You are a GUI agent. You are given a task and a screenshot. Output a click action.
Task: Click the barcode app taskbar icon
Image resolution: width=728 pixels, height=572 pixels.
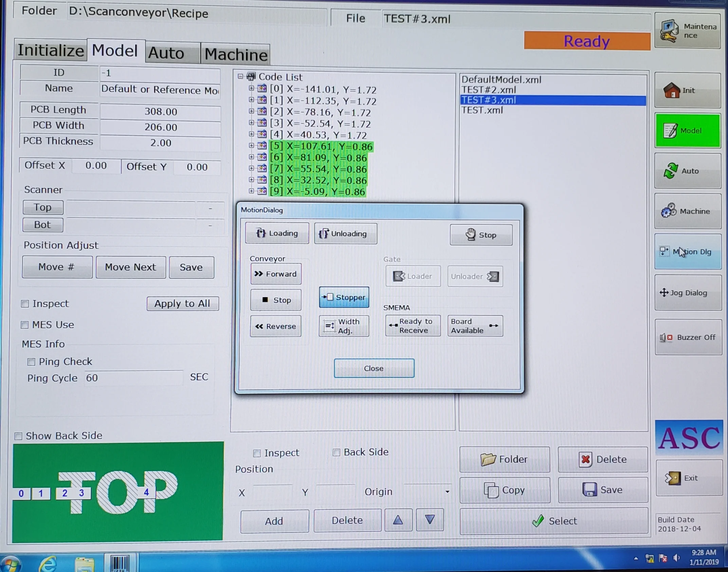tap(120, 563)
